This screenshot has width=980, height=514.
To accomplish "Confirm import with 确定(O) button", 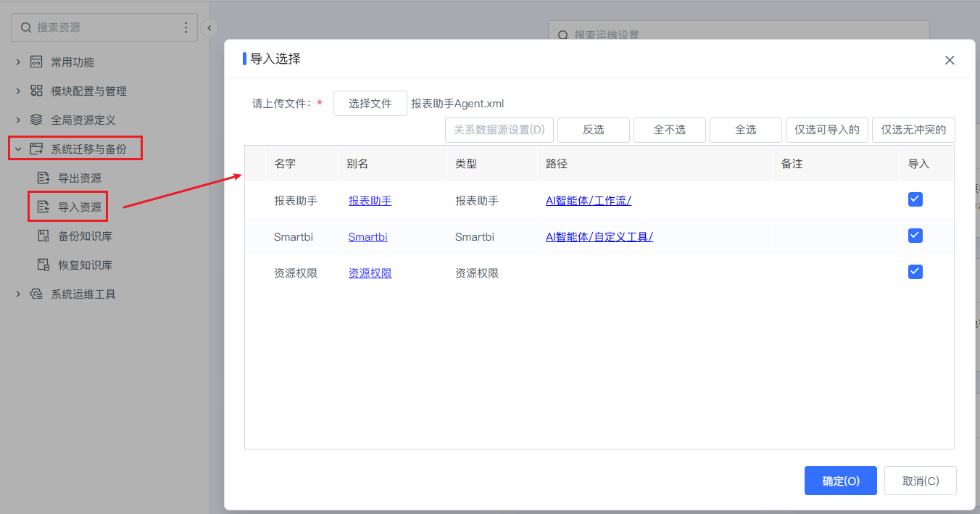I will 841,481.
